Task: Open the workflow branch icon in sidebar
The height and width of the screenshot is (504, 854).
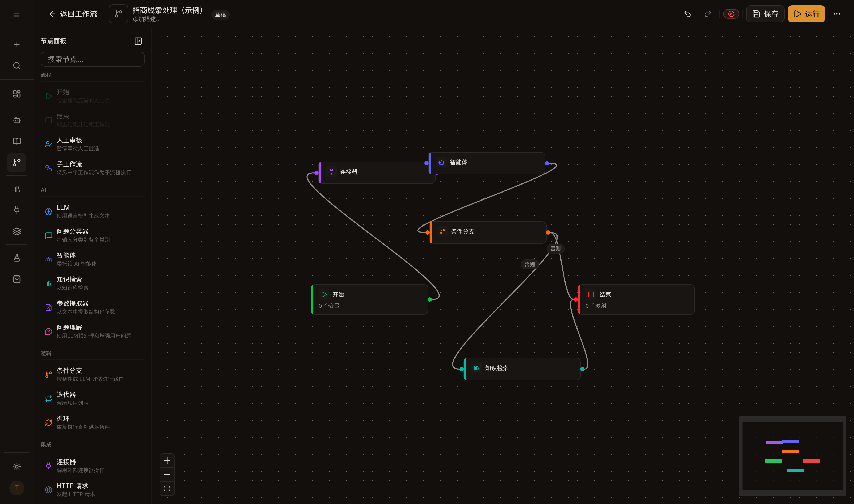Action: click(17, 163)
